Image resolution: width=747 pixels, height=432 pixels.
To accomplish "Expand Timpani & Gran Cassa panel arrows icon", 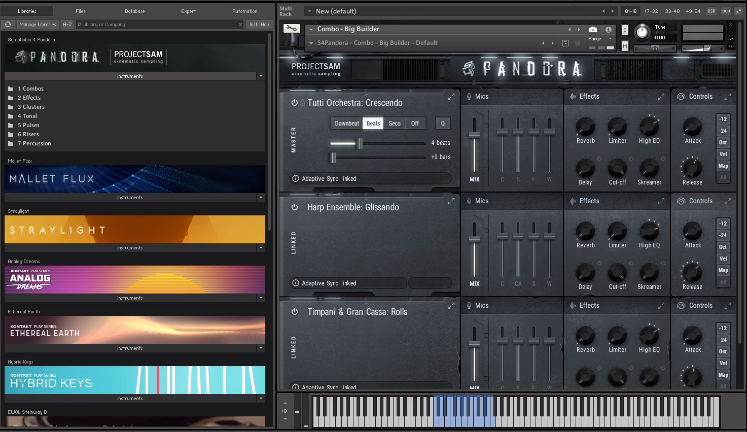I will [451, 306].
